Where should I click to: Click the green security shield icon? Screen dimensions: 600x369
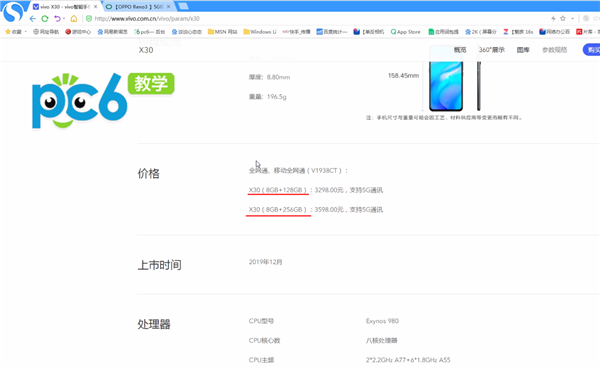point(89,18)
